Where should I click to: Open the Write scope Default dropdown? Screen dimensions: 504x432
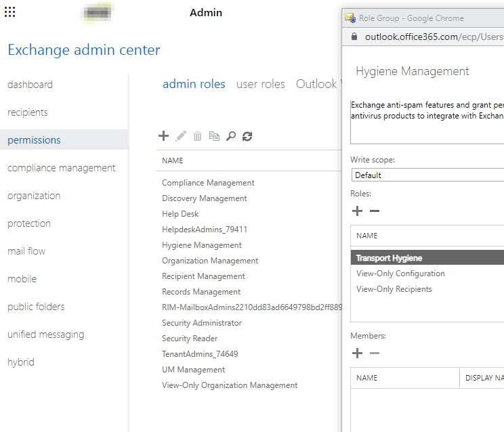coord(427,175)
